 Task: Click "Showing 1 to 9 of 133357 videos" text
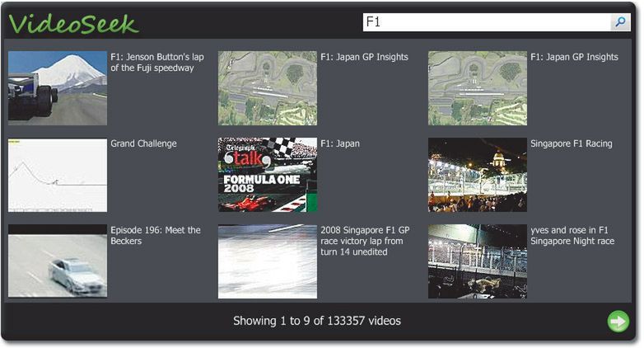pos(317,321)
